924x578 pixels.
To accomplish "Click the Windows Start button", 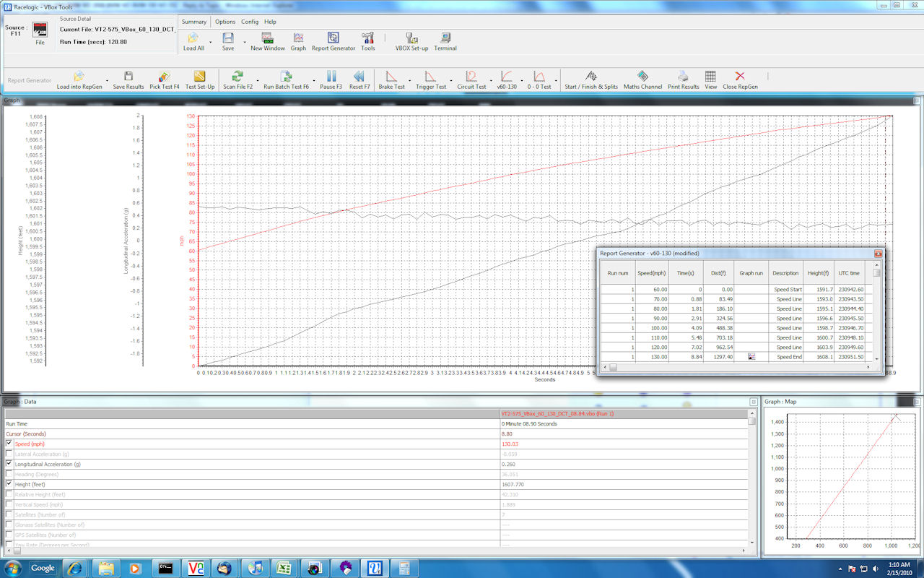I will [x=12, y=568].
